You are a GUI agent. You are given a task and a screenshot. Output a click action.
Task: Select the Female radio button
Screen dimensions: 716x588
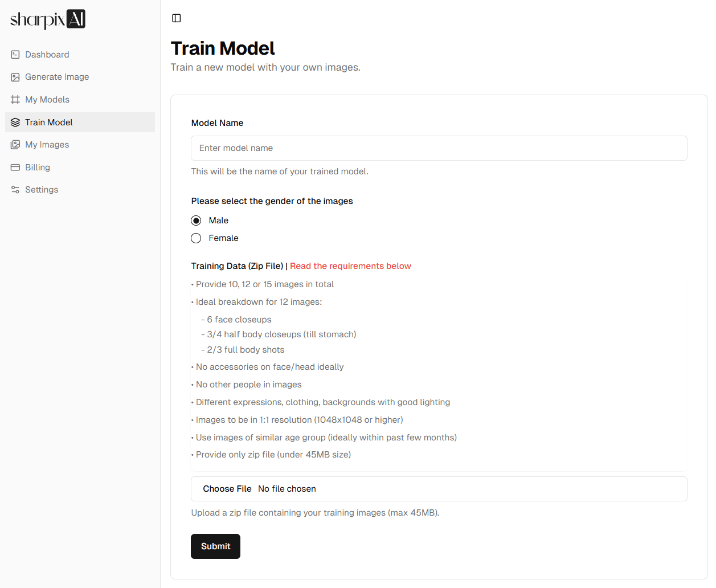[x=196, y=238]
